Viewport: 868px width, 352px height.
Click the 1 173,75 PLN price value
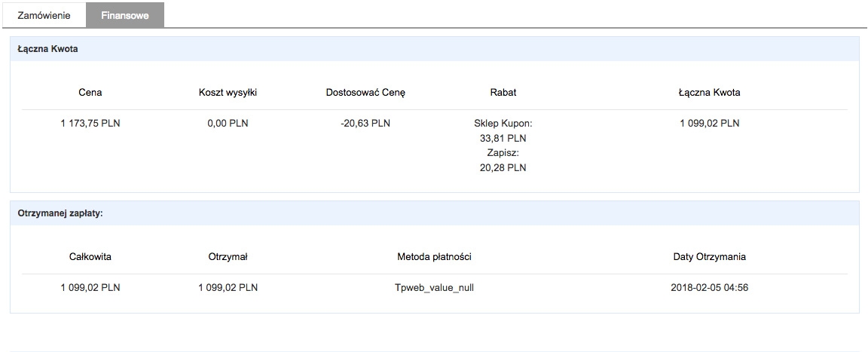tap(90, 124)
